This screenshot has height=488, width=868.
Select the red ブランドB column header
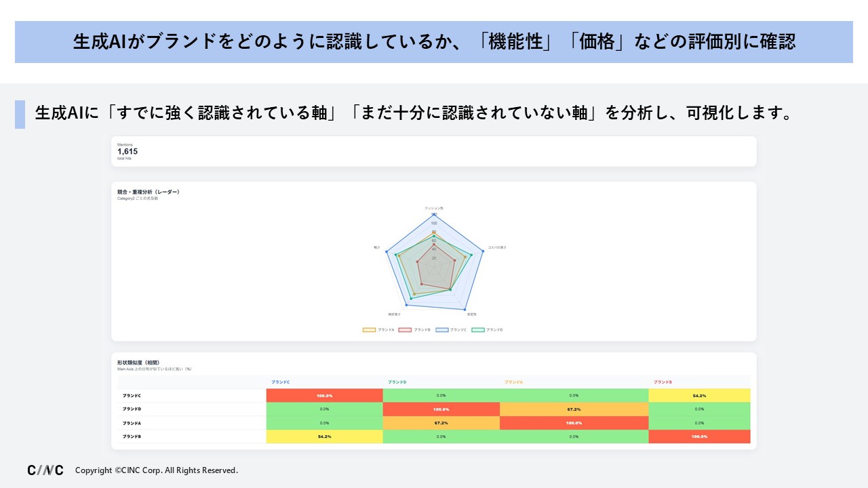tap(663, 382)
